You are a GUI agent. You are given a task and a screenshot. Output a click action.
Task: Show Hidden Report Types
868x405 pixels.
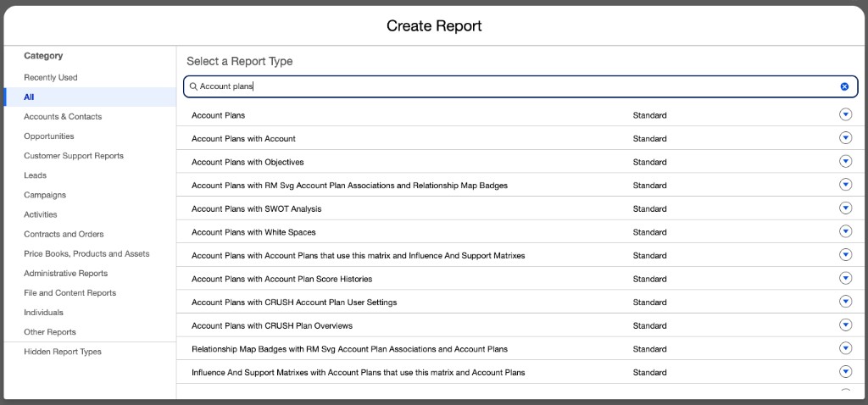[63, 352]
